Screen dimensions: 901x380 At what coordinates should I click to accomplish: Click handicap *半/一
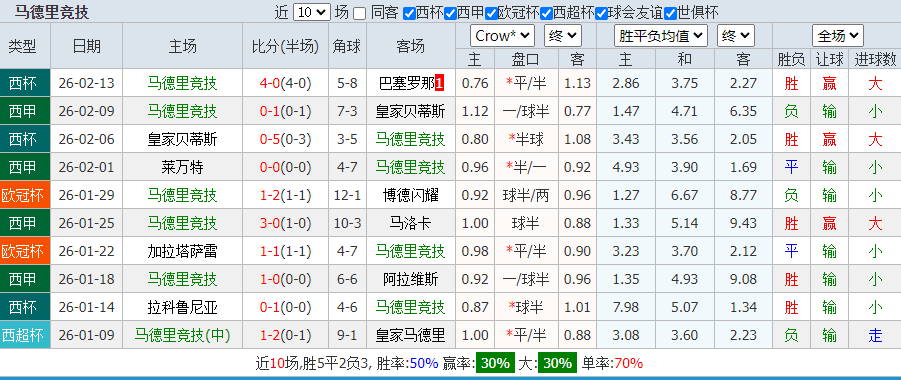tap(525, 167)
